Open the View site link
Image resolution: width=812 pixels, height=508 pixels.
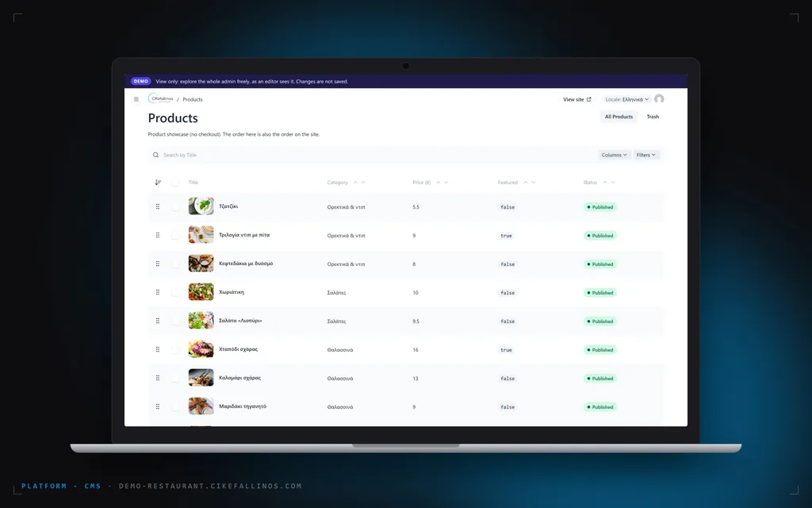pos(577,99)
